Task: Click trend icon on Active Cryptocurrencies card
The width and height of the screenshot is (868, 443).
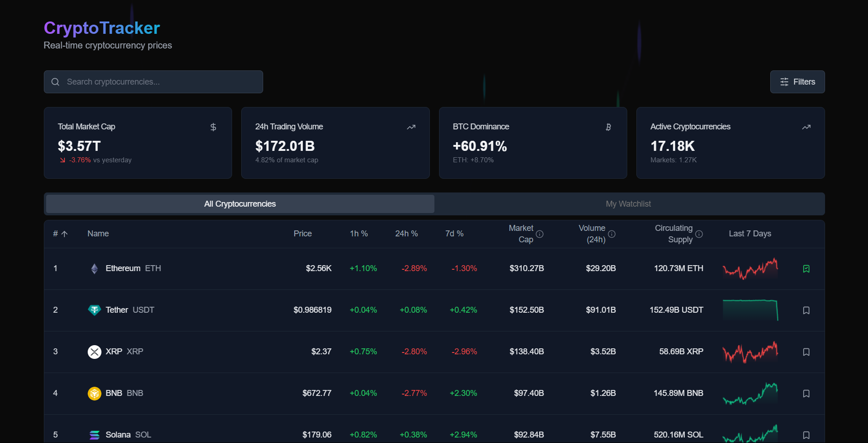Action: coord(806,127)
